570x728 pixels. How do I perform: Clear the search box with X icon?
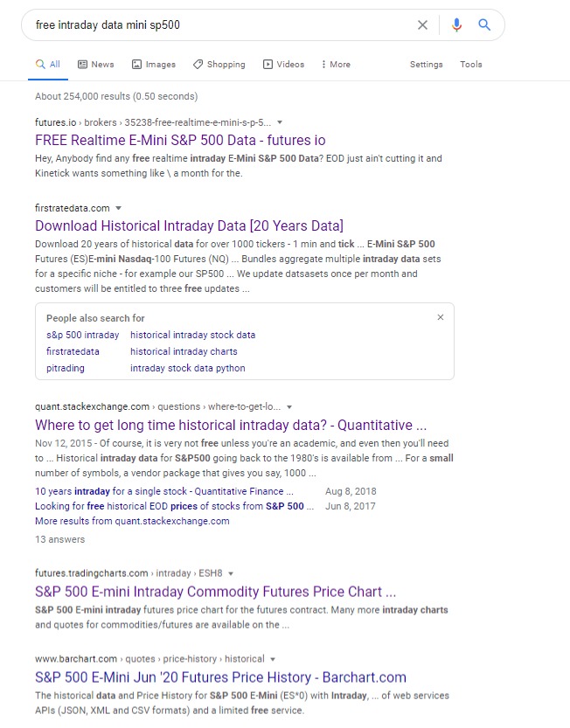(422, 25)
